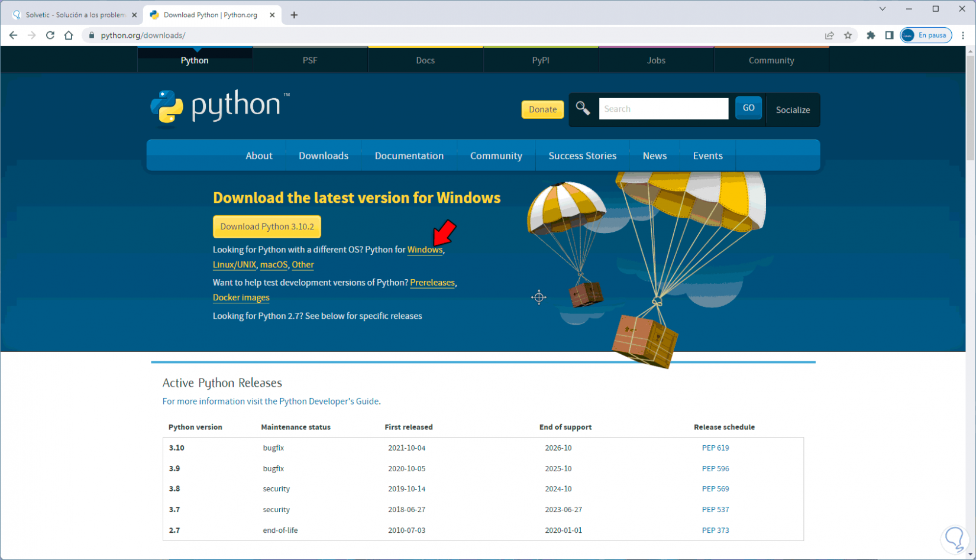
Task: Open the Documentation menu
Action: [x=409, y=156]
